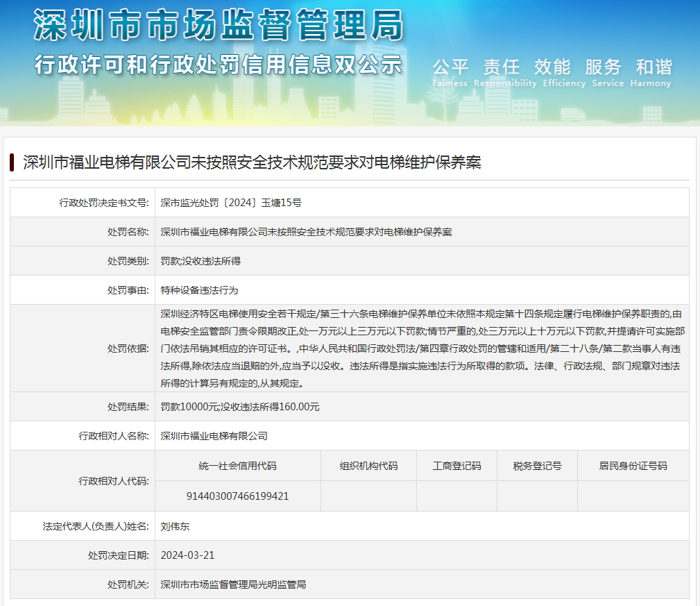This screenshot has width=700, height=606.
Task: Click the date 2024-03-21
Action: [x=187, y=555]
